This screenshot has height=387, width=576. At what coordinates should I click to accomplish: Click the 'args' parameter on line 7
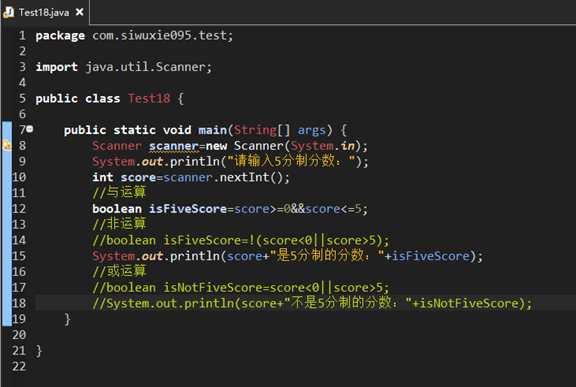pyautogui.click(x=312, y=130)
